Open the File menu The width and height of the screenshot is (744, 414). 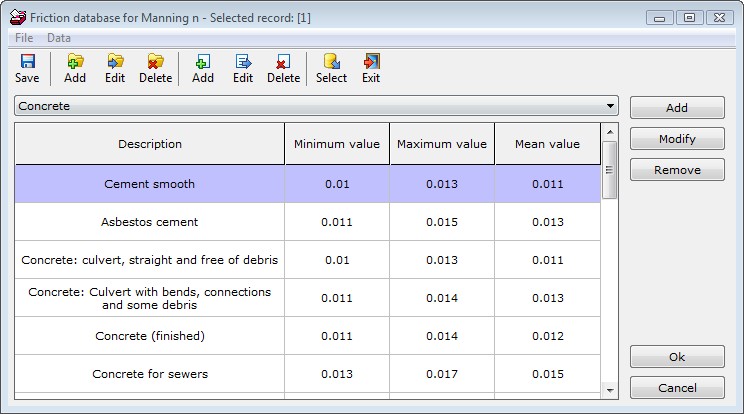(24, 38)
